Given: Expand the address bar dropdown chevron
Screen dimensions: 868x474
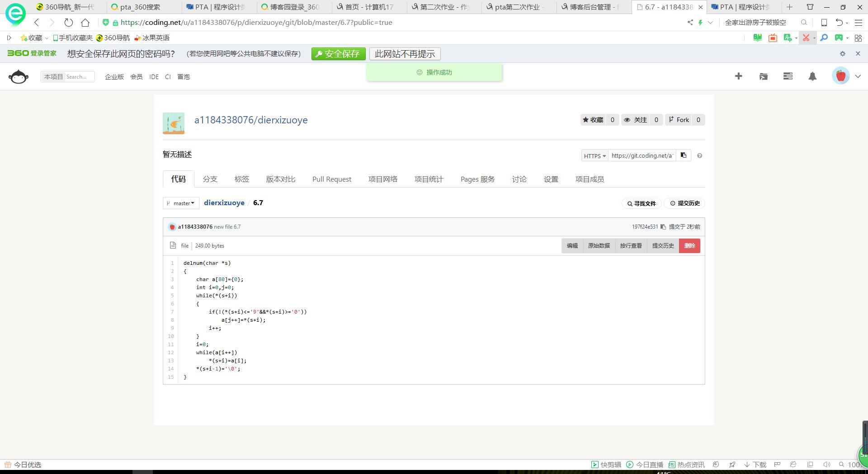Looking at the screenshot, I should pyautogui.click(x=711, y=23).
